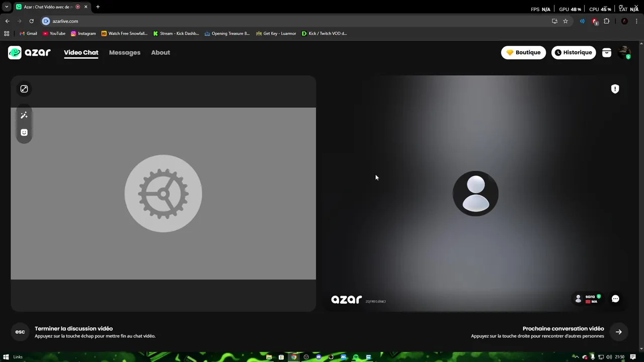Open the Chrome three-dot menu
Viewport: 644px width, 362px height.
pos(637,21)
